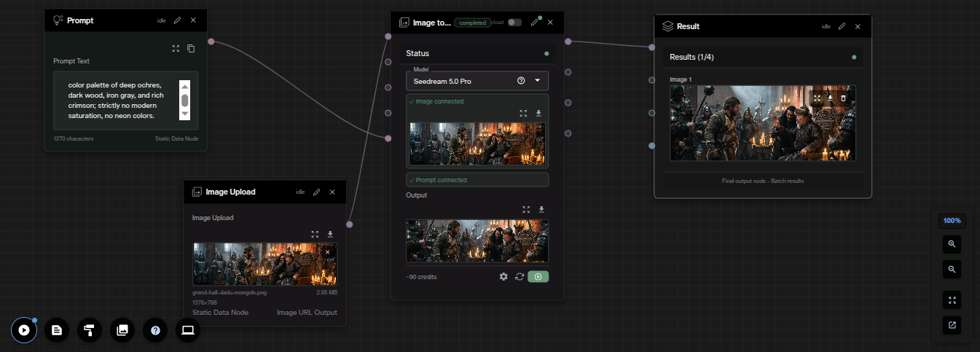Click the Prompt text scrollbar up arrow
The image size is (980, 352).
185,85
